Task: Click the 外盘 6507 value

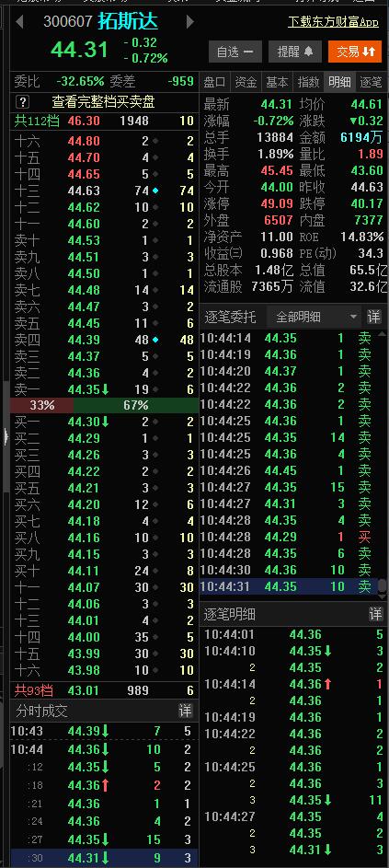Action: (279, 220)
